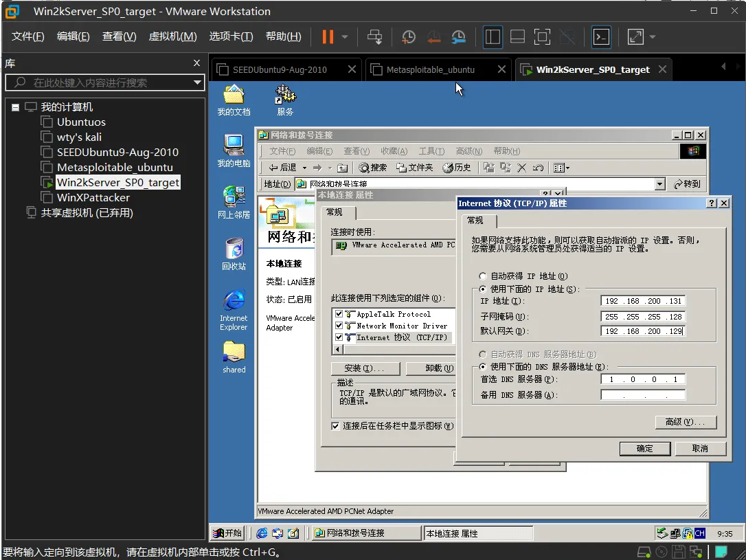This screenshot has width=746, height=560.
Task: Open the 文件(F) menu in VMware
Action: pos(27,36)
